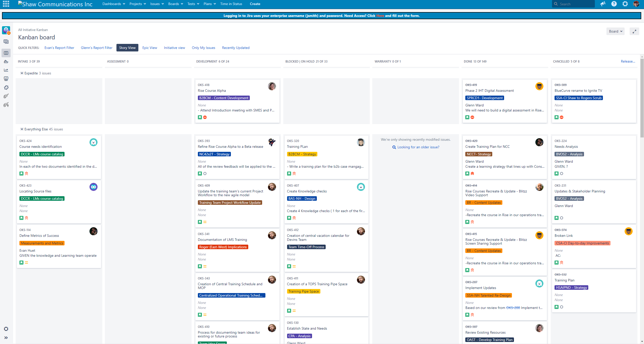Open the Dashboards menu
644x344 pixels.
(x=113, y=4)
